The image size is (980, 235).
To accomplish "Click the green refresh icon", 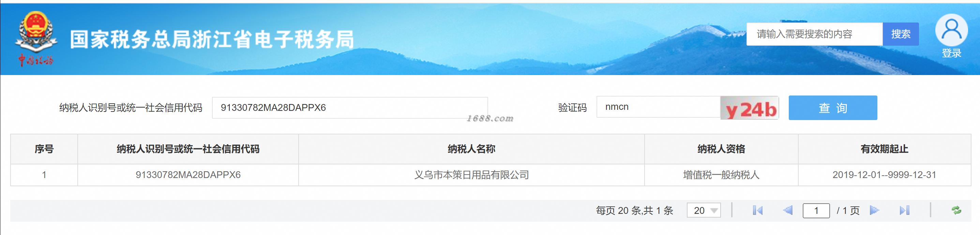I will 956,210.
